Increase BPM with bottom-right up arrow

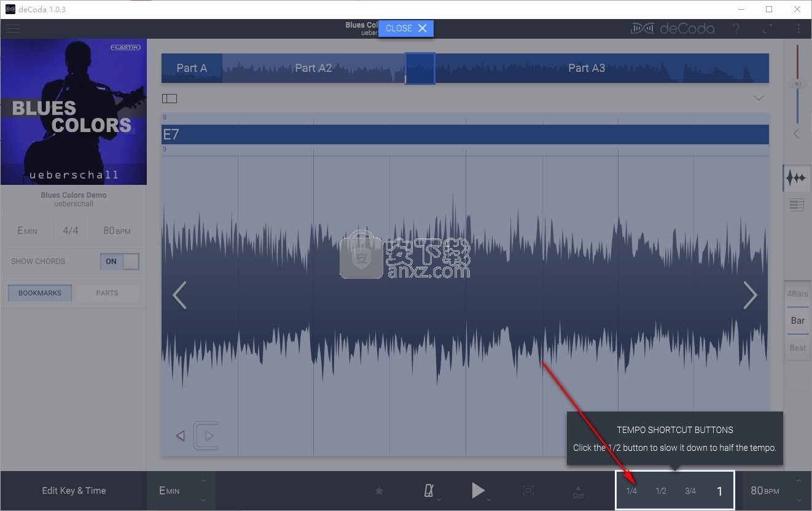[x=799, y=481]
